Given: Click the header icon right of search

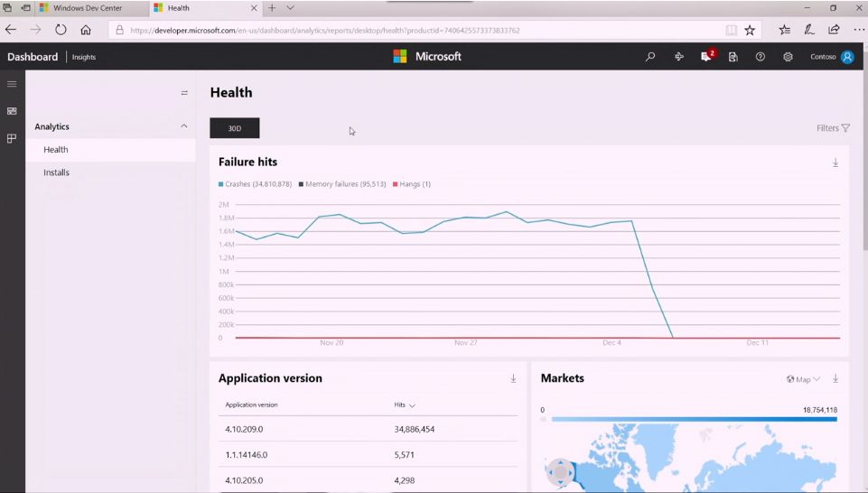Looking at the screenshot, I should click(x=679, y=57).
